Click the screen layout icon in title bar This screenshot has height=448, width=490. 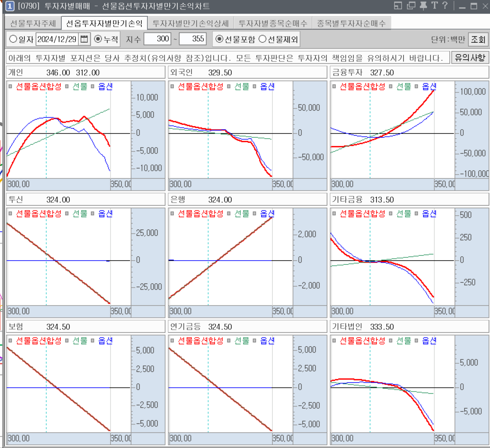click(x=398, y=6)
